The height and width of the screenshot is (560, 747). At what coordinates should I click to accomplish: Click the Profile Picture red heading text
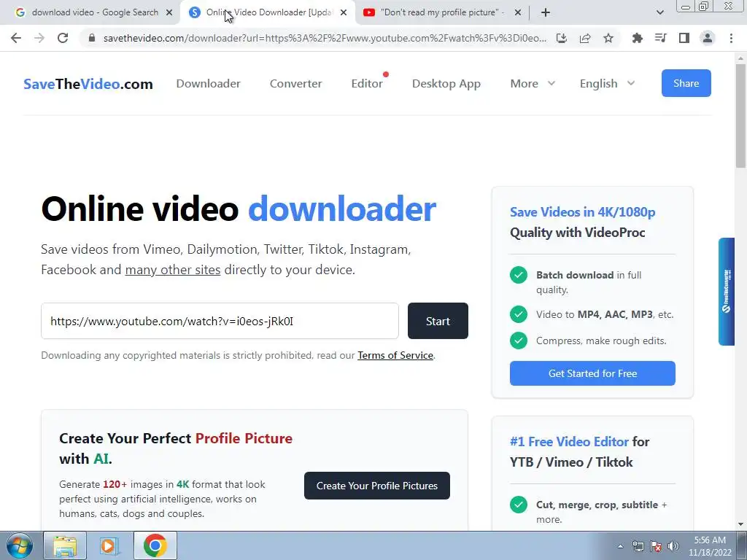tap(244, 438)
